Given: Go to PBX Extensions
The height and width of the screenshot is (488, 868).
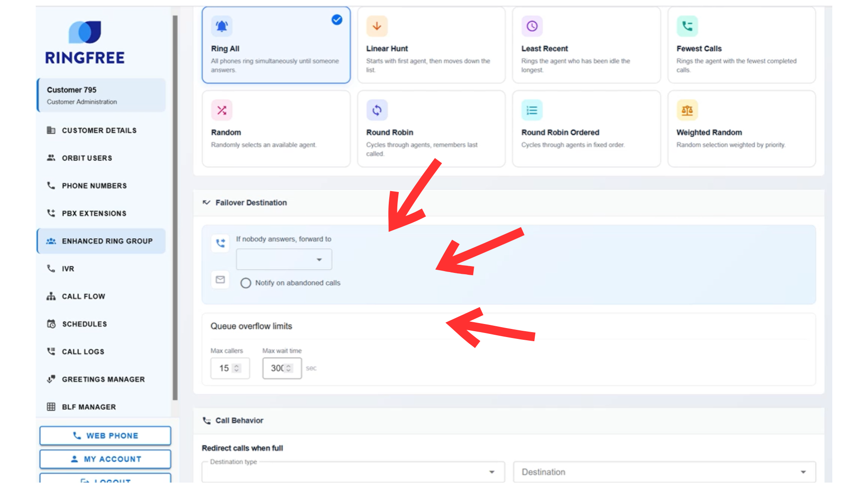Looking at the screenshot, I should coord(94,213).
